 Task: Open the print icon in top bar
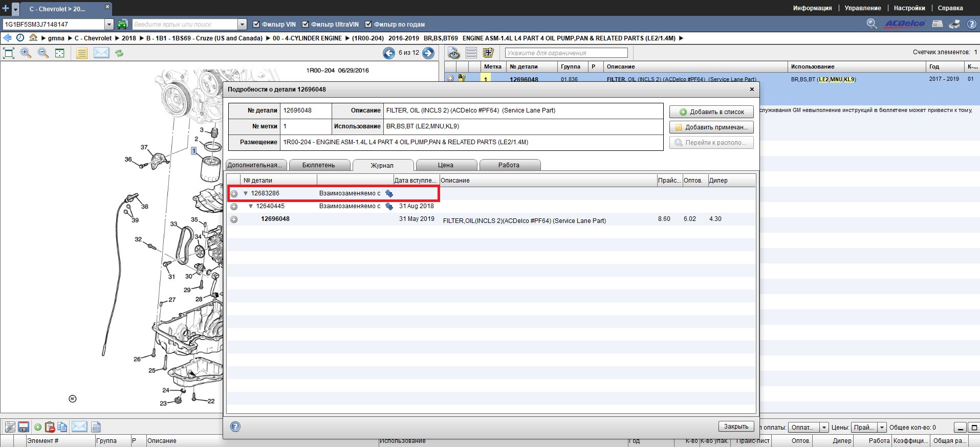coord(954,24)
